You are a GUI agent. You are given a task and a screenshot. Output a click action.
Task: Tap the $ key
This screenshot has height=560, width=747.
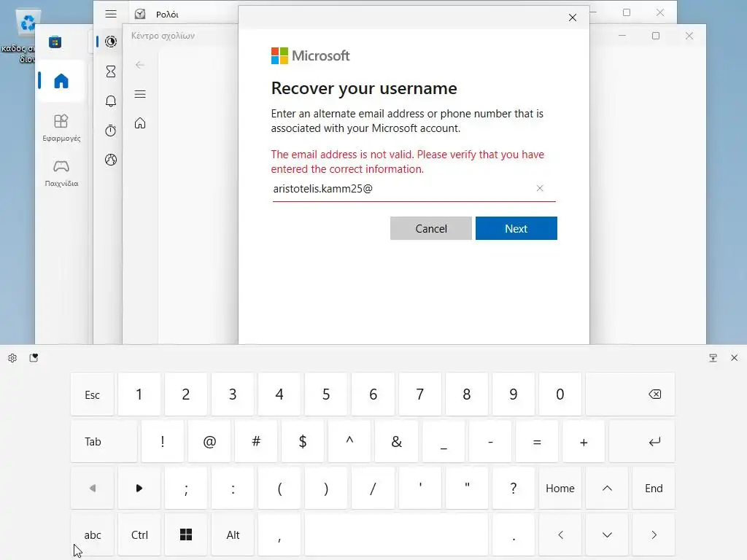[303, 441]
